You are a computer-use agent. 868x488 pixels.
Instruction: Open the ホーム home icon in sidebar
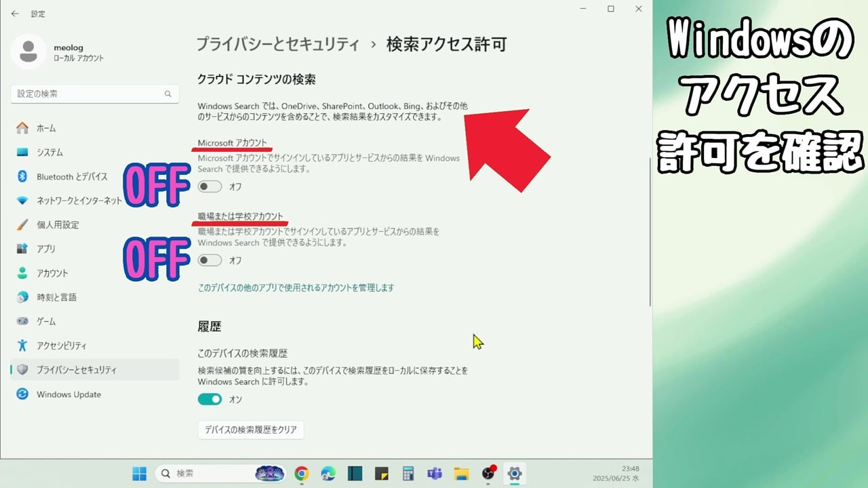click(22, 128)
